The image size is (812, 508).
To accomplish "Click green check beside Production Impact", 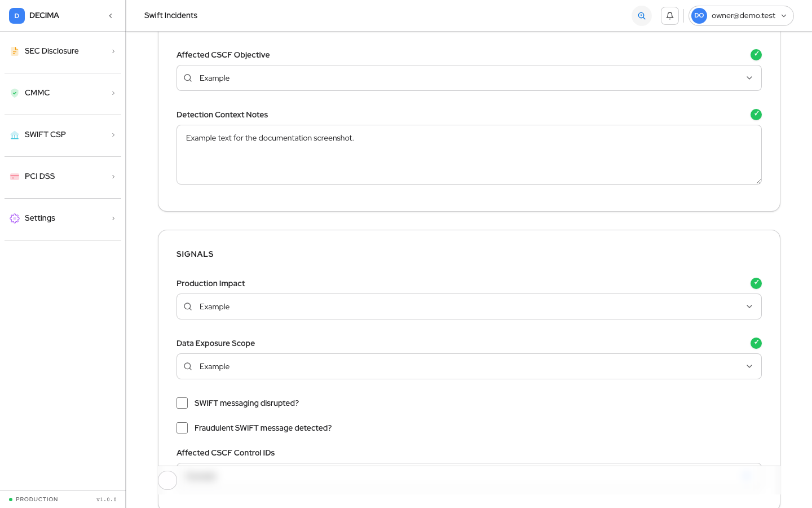I will point(756,283).
